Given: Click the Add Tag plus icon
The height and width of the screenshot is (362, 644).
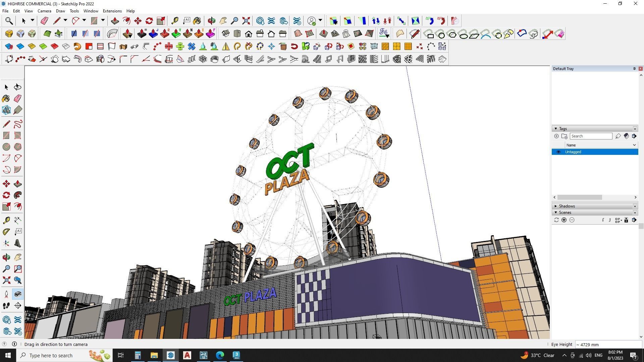Looking at the screenshot, I should click(x=556, y=136).
